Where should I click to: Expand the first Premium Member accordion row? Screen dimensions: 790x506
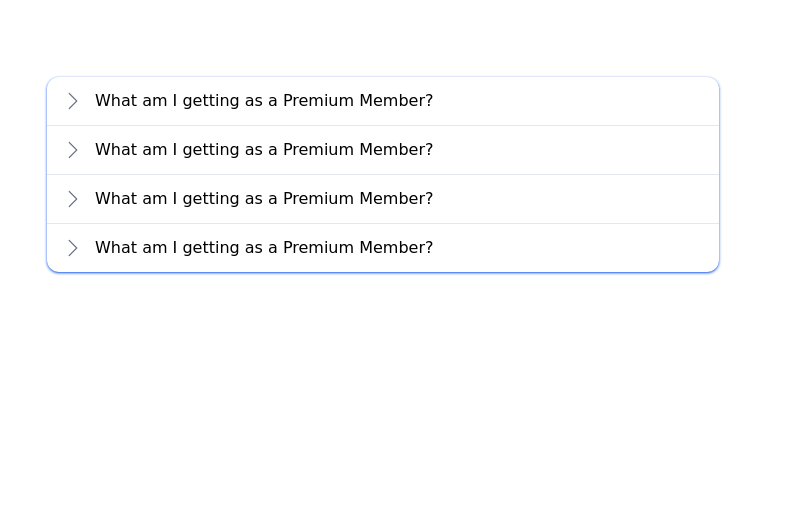click(x=382, y=101)
